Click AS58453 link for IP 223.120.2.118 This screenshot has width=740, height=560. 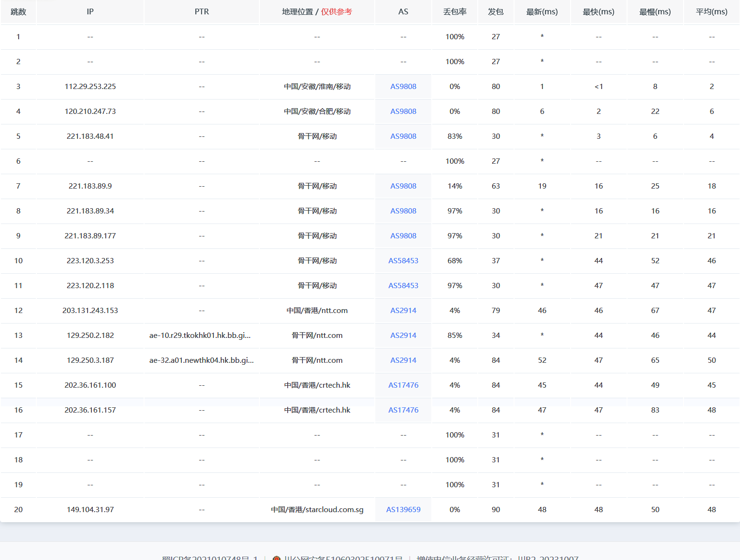tap(403, 286)
